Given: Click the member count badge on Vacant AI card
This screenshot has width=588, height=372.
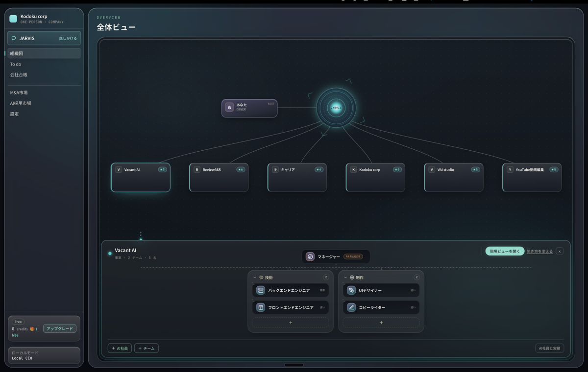Looking at the screenshot, I should 162,170.
